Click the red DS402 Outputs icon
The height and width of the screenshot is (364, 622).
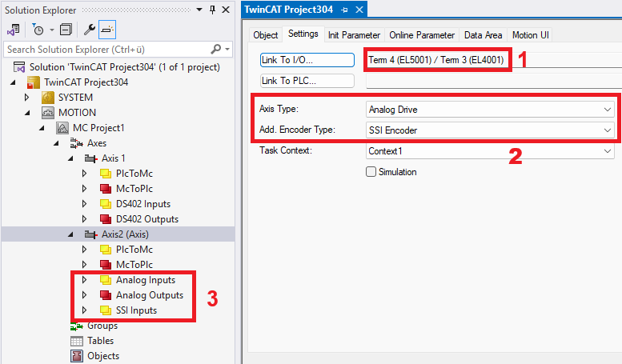click(106, 219)
